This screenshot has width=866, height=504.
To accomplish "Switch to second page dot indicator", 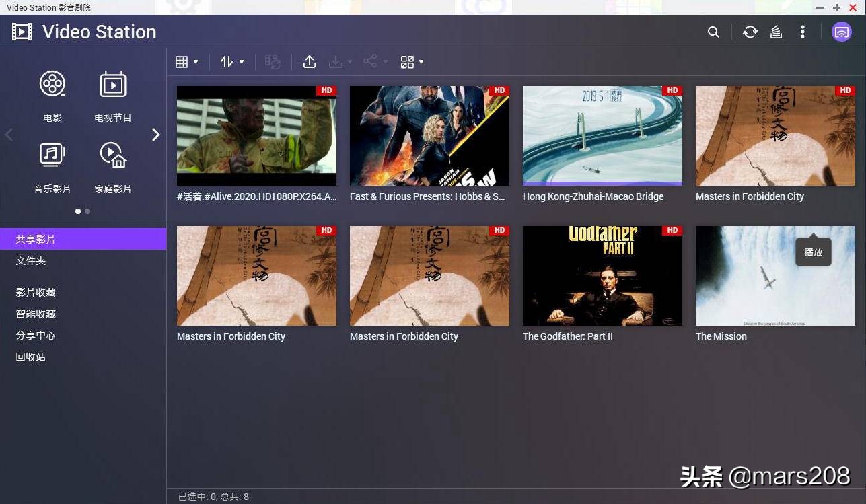I will coord(87,211).
